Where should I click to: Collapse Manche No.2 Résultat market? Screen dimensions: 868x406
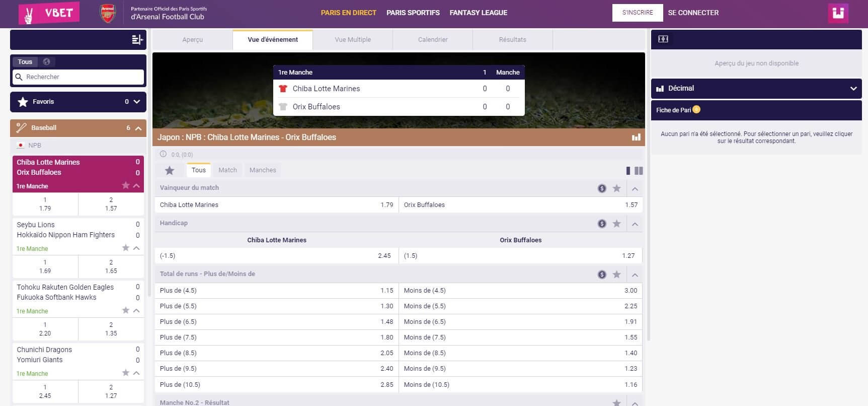(635, 403)
